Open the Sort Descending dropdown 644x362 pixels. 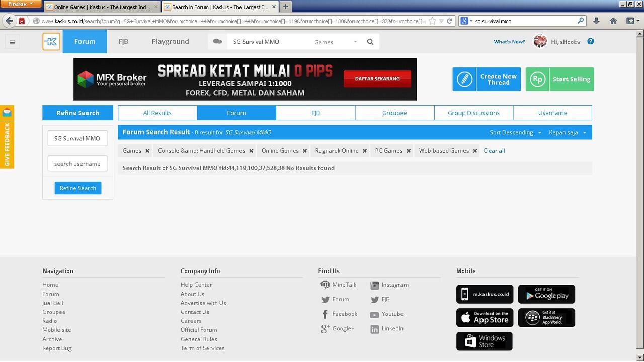click(x=515, y=132)
